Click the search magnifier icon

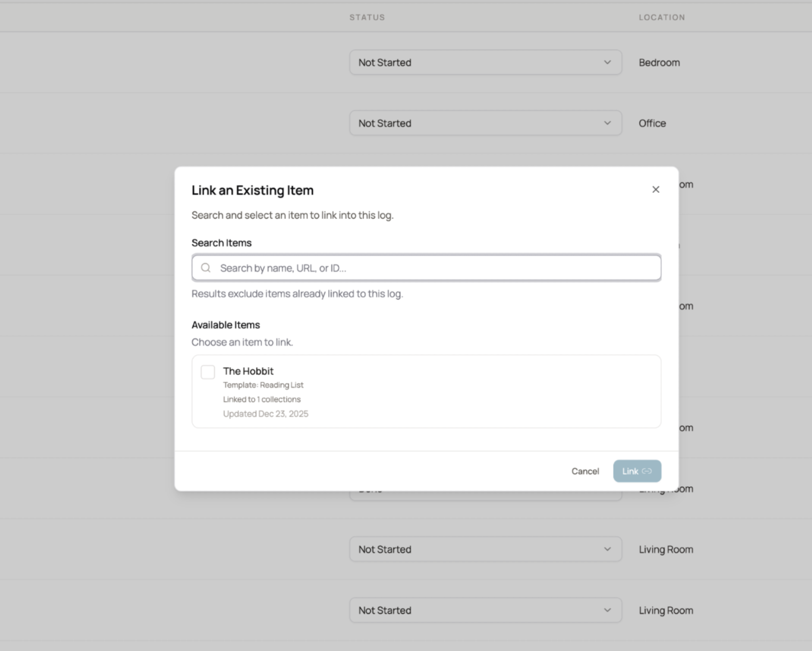tap(206, 268)
